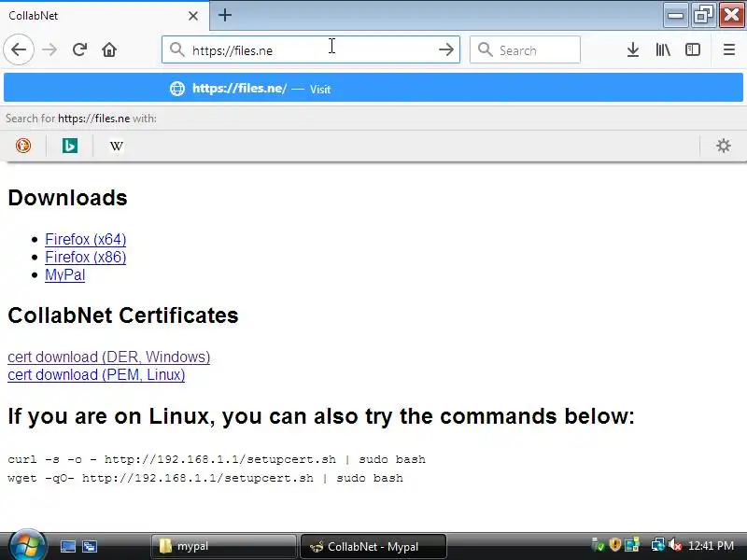Restore down the Mypal browser window
The width and height of the screenshot is (747, 560).
point(703,15)
